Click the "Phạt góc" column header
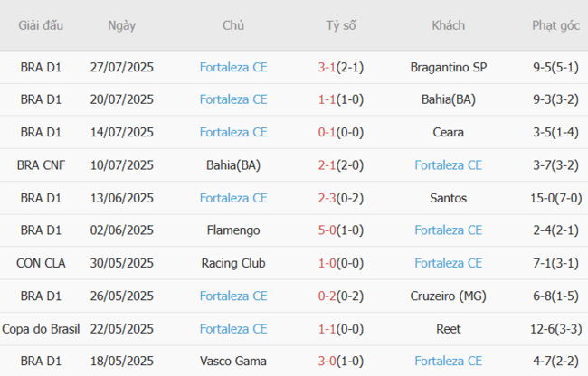This screenshot has height=376, width=588. [x=556, y=25]
